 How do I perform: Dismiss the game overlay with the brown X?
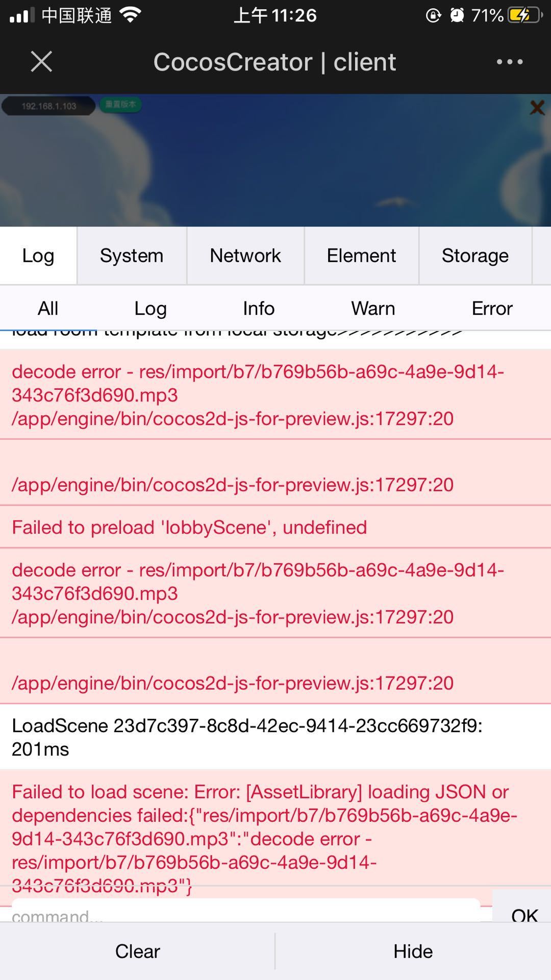coord(537,108)
